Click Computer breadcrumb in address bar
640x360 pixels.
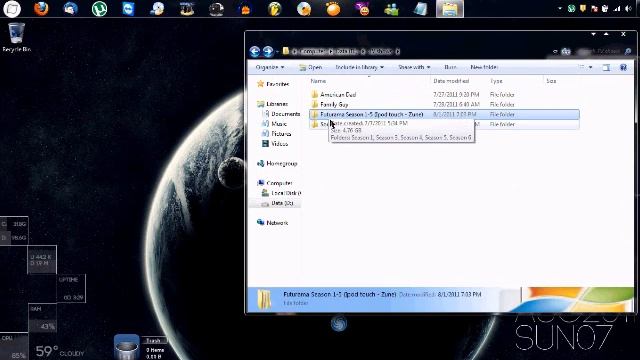coord(312,51)
